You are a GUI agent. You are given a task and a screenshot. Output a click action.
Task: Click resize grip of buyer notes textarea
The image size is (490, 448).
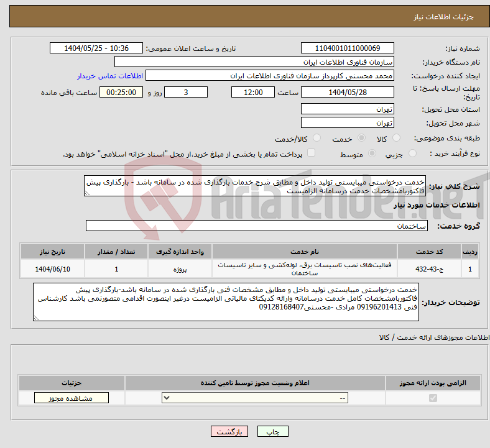pyautogui.click(x=36, y=318)
